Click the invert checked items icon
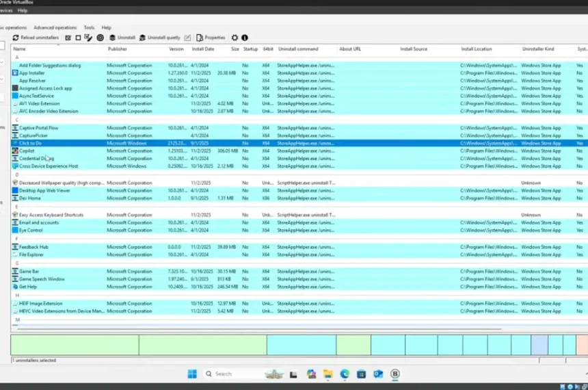Viewport: 588px width, 390px height. pyautogui.click(x=88, y=38)
